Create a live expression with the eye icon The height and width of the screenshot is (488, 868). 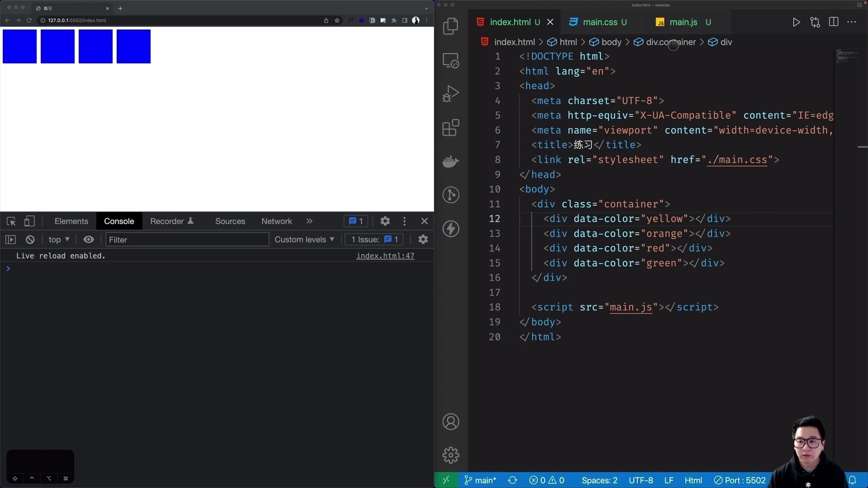pyautogui.click(x=89, y=239)
